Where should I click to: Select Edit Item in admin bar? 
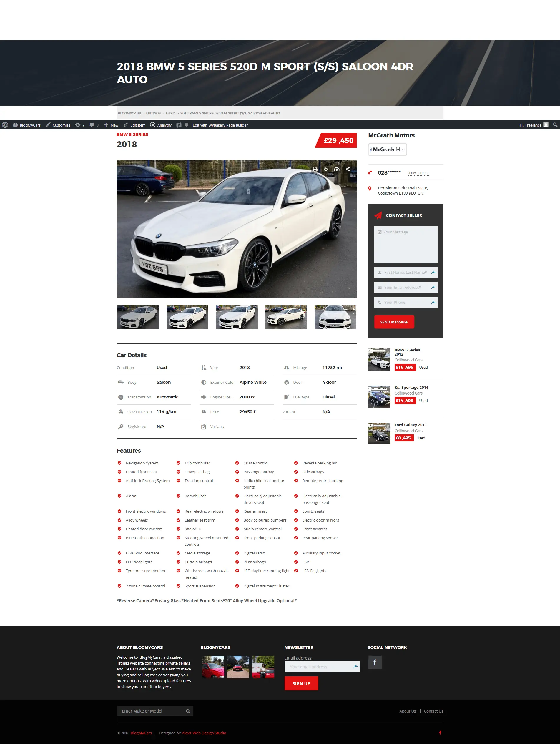(134, 125)
